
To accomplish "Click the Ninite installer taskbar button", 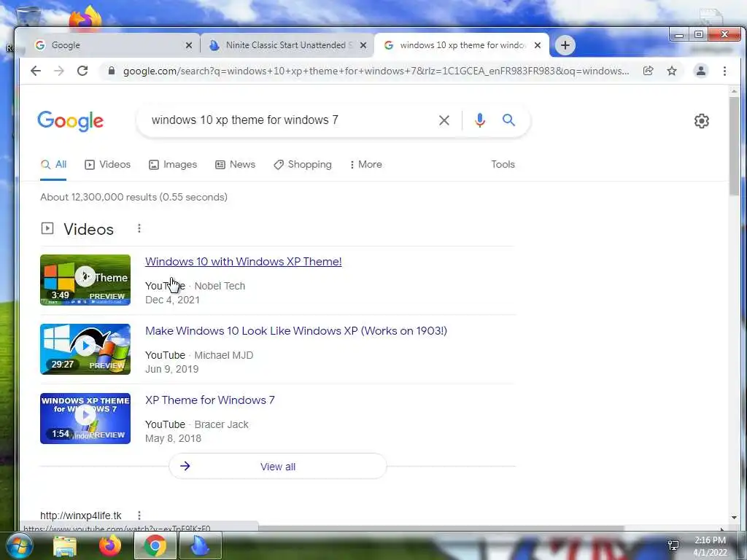I will pyautogui.click(x=200, y=545).
